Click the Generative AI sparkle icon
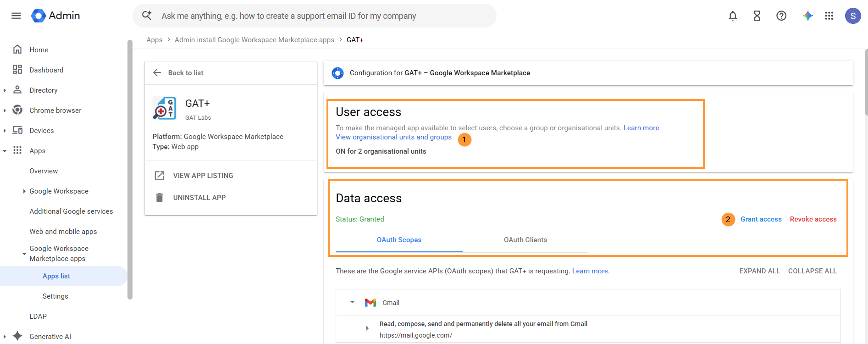The image size is (868, 344). pos(17,336)
